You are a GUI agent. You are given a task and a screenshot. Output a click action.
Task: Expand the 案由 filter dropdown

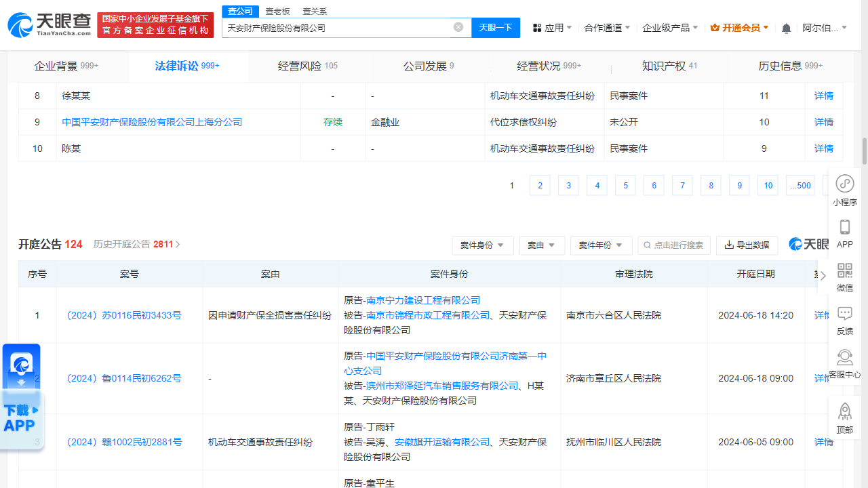(542, 245)
